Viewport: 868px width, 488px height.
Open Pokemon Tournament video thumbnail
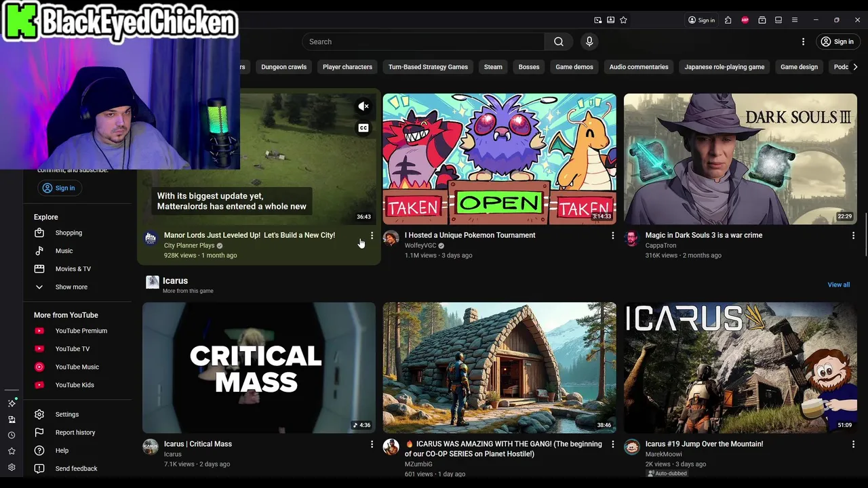499,159
